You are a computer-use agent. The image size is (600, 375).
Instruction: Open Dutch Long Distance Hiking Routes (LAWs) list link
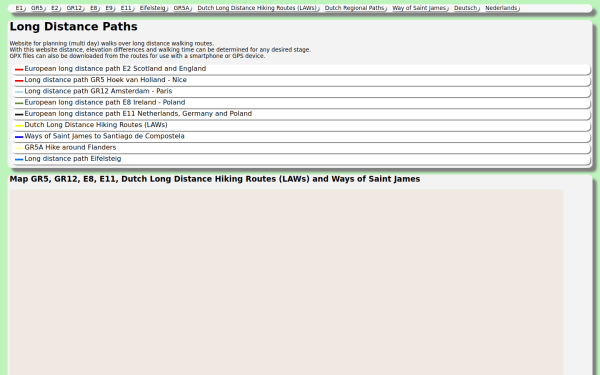point(96,125)
